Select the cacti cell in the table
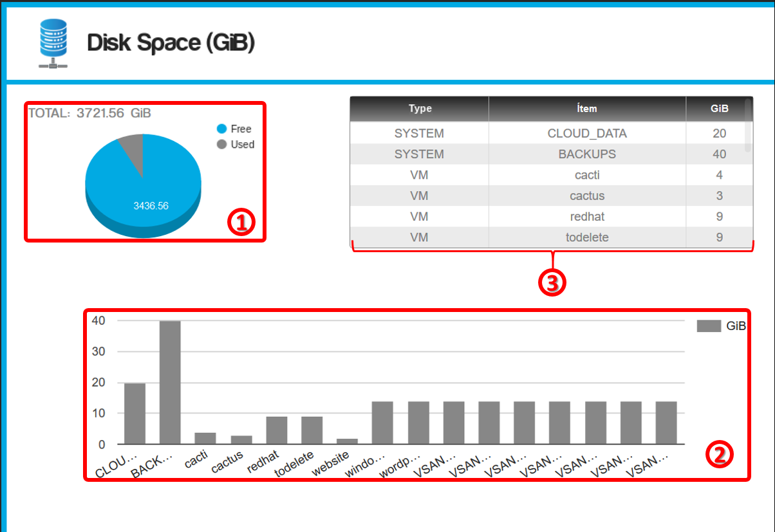This screenshot has width=775, height=532. (587, 175)
